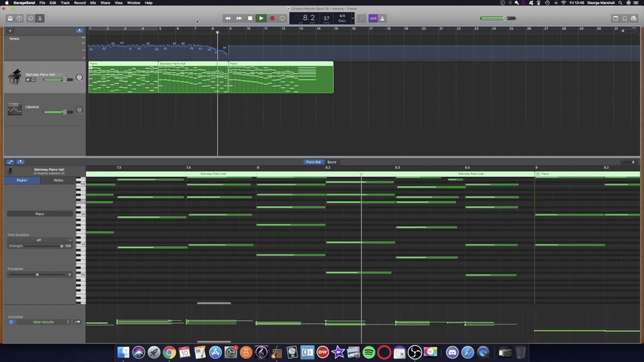Start playback with Play button
Image resolution: width=644 pixels, height=362 pixels.
(x=261, y=18)
